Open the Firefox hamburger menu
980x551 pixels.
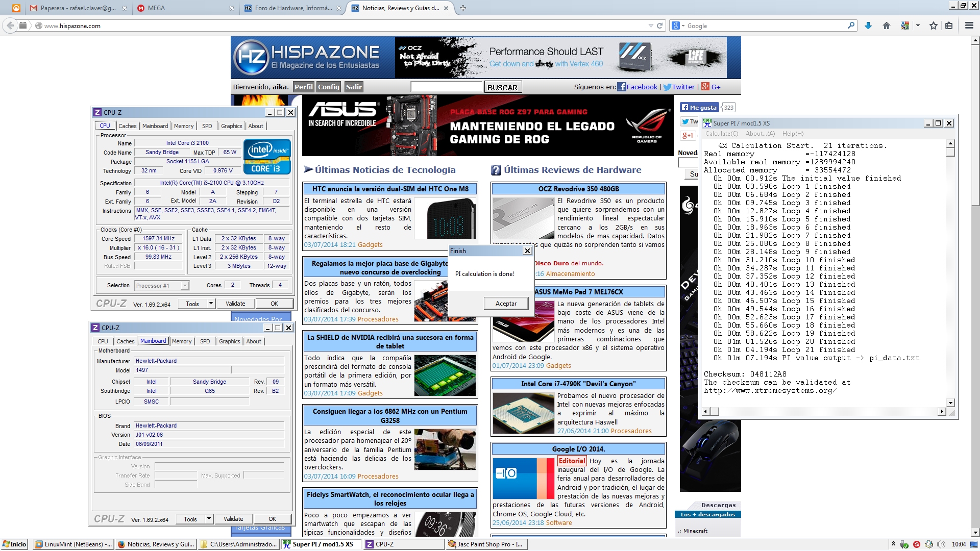coord(969,26)
